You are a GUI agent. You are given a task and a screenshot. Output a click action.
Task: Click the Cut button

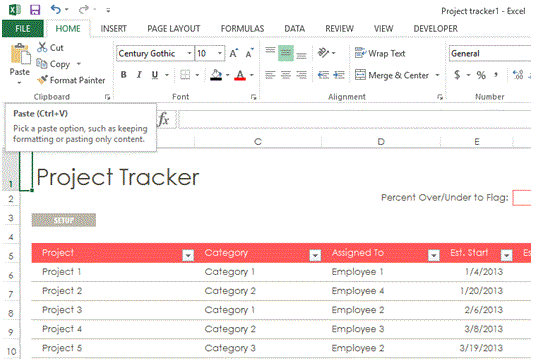point(50,48)
